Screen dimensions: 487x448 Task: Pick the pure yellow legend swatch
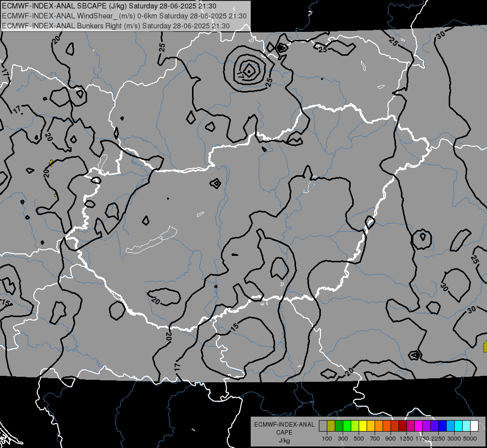tap(363, 426)
